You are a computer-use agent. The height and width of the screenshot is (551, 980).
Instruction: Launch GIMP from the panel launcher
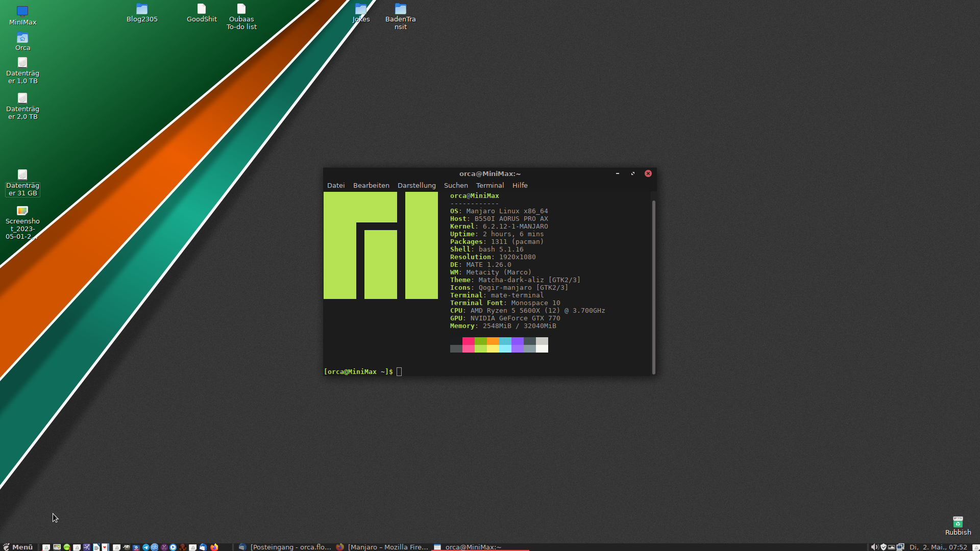127,547
